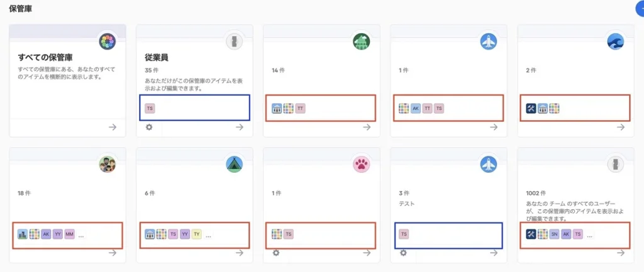Select MM member badge in 18件 vault
The height and width of the screenshot is (272, 644).
[69, 234]
